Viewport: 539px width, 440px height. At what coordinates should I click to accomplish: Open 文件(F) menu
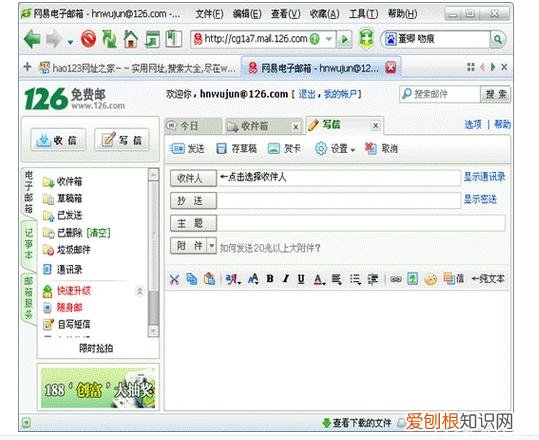point(209,14)
